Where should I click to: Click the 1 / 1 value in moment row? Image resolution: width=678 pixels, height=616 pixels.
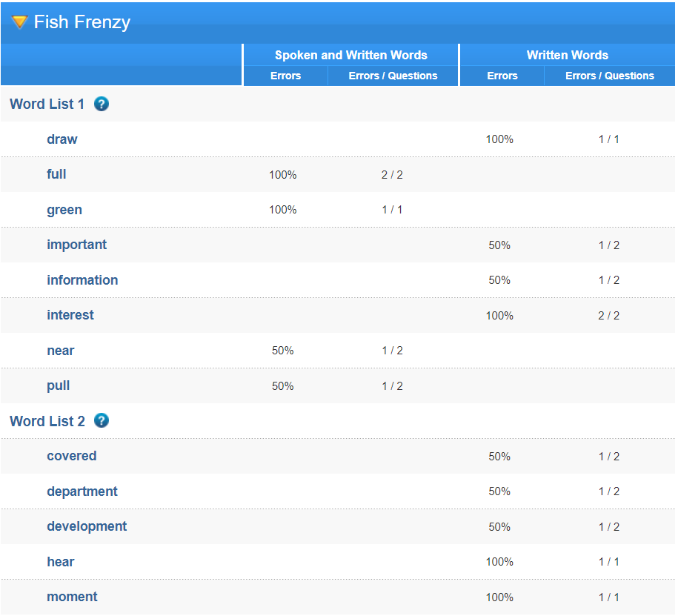pyautogui.click(x=609, y=597)
